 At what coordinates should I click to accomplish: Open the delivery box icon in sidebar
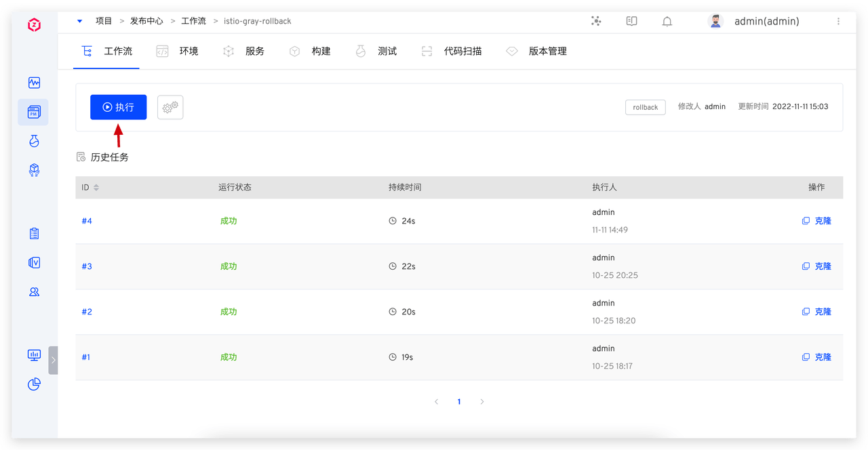tap(34, 170)
